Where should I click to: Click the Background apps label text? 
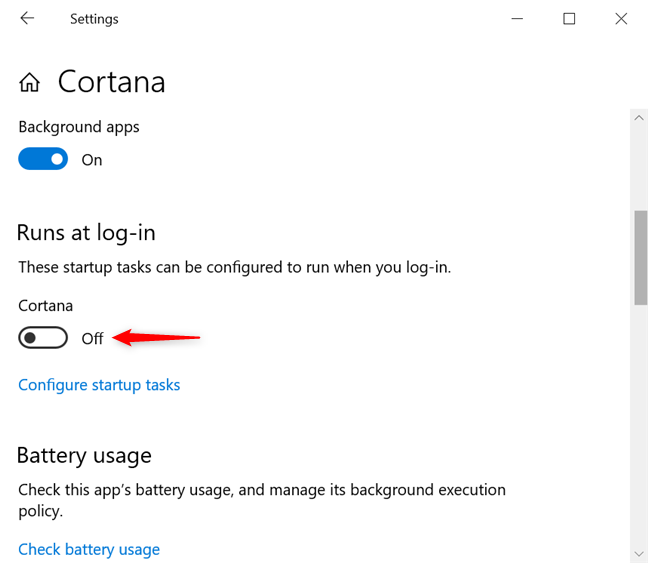79,127
